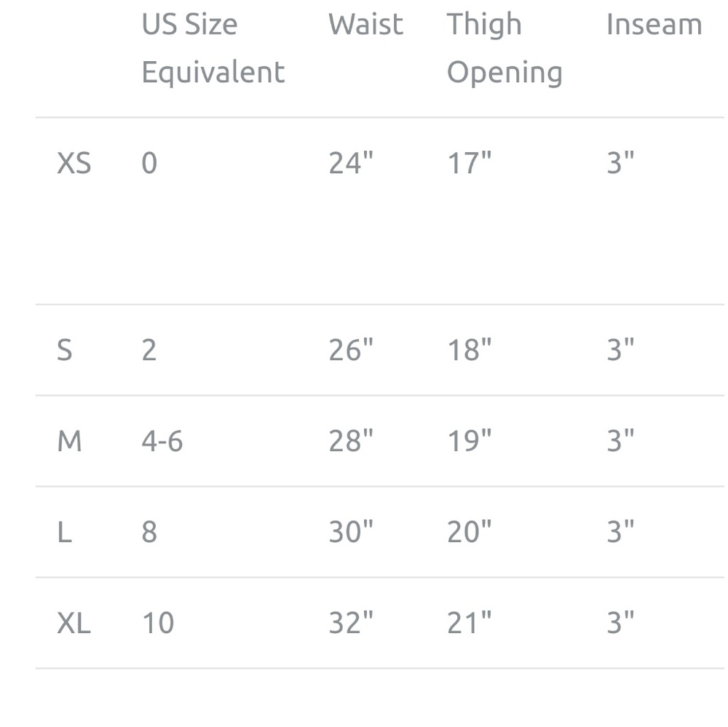
Task: Select the L size label
Action: pyautogui.click(x=65, y=532)
